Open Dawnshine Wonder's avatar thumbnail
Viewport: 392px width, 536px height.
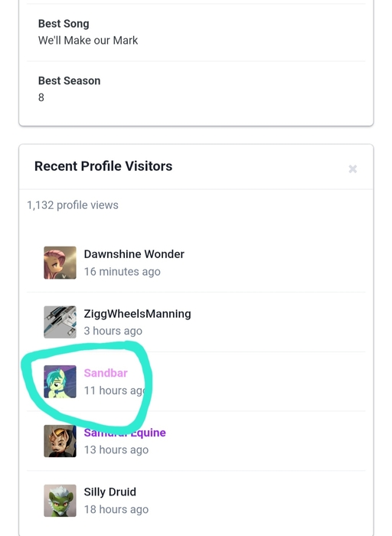click(60, 263)
